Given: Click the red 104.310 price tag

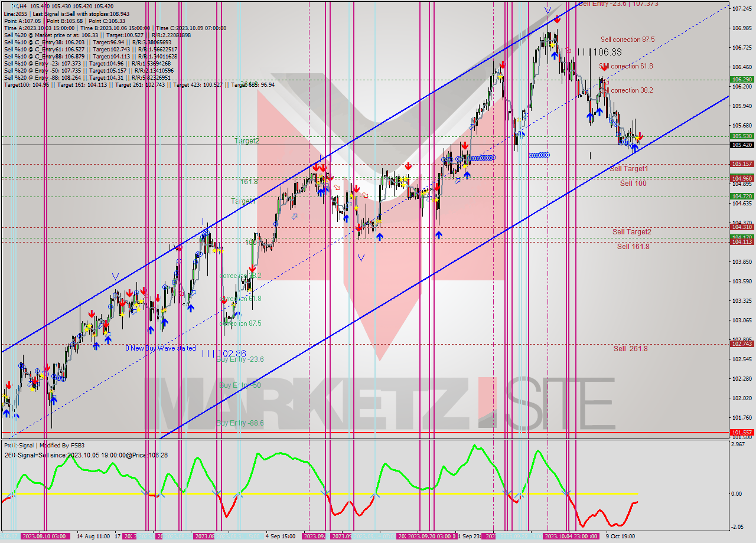Looking at the screenshot, I should point(742,227).
